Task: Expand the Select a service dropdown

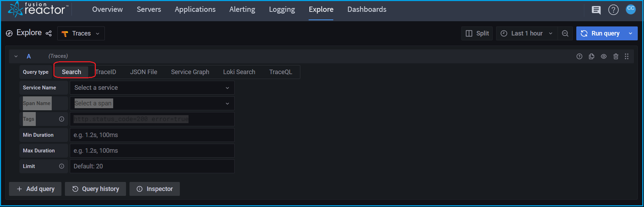Action: coord(152,88)
